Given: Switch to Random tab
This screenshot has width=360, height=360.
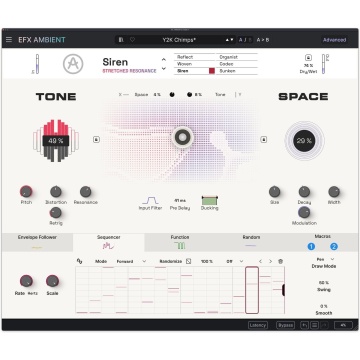Looking at the screenshot, I should (251, 242).
